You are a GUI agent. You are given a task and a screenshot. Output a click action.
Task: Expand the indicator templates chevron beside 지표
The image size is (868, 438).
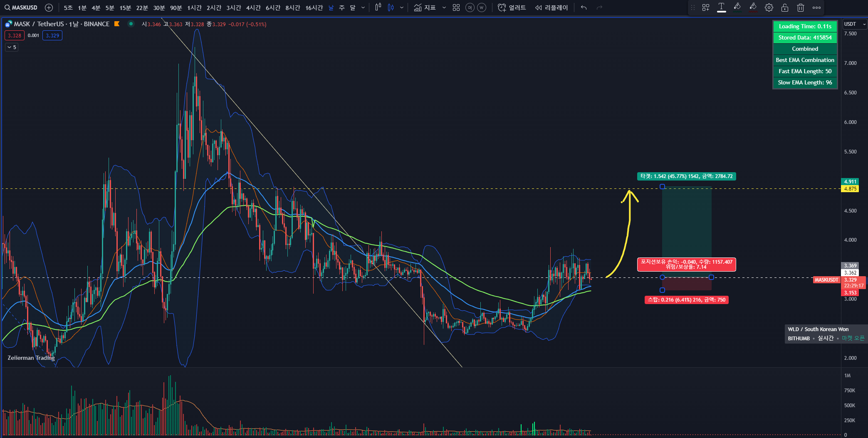[444, 7]
